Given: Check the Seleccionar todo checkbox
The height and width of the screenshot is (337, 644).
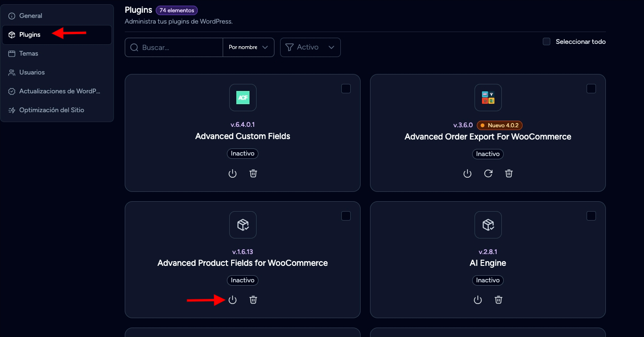Looking at the screenshot, I should tap(547, 41).
